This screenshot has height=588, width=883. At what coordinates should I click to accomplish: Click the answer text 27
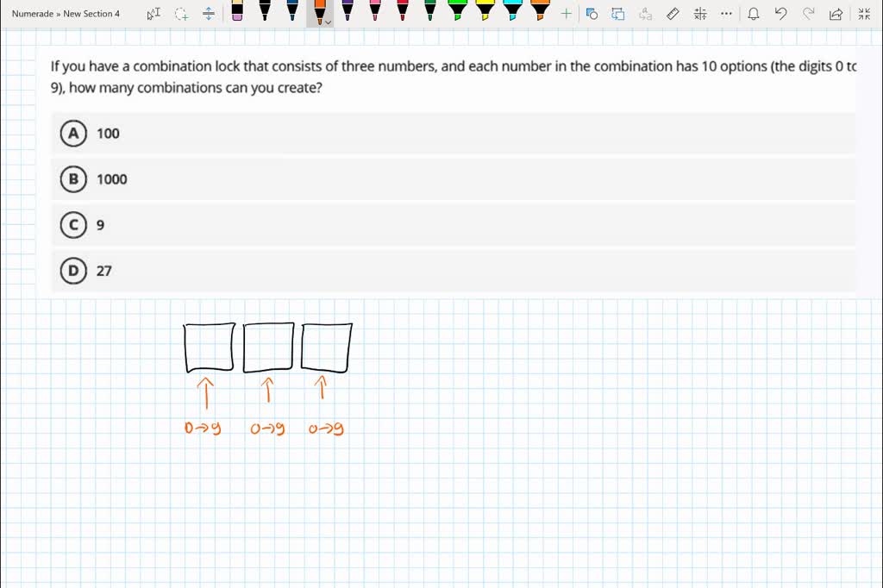pos(103,271)
